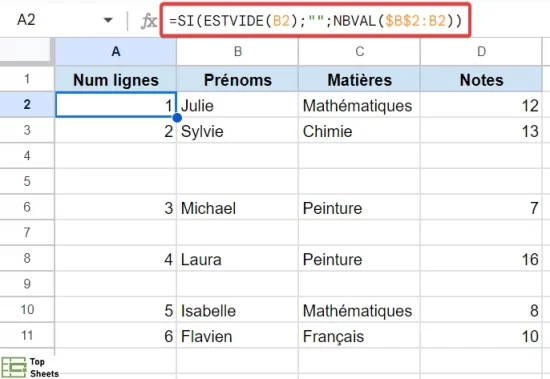Select column C header
Screen dimensions: 550x379
pos(359,52)
